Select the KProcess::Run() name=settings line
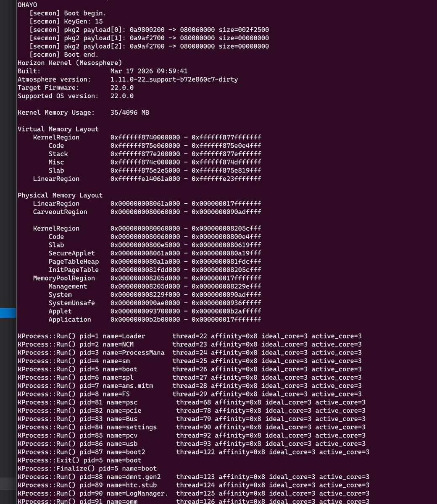437x504 pixels. 192,427
